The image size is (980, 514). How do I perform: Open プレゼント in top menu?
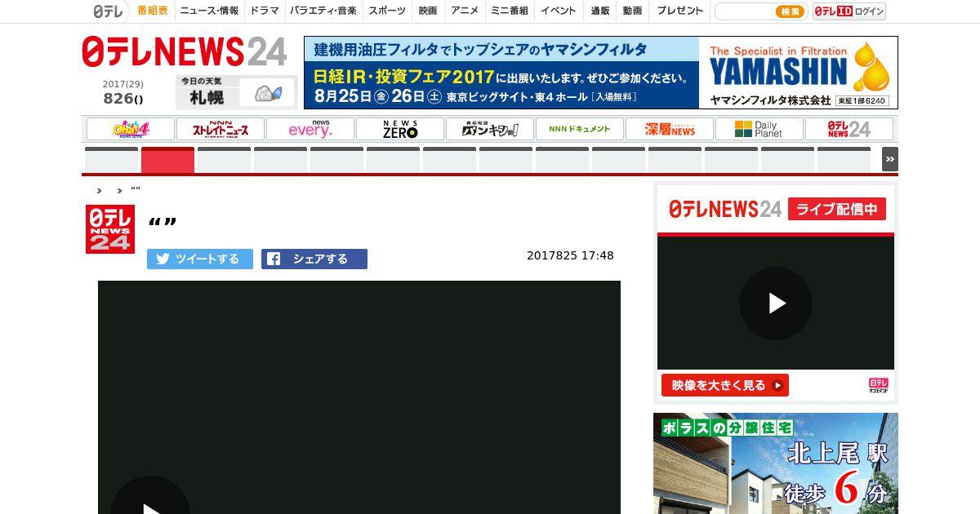(680, 11)
